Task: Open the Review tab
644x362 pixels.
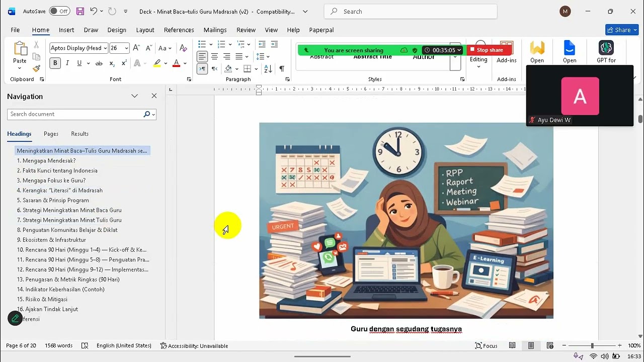Action: pos(246,30)
